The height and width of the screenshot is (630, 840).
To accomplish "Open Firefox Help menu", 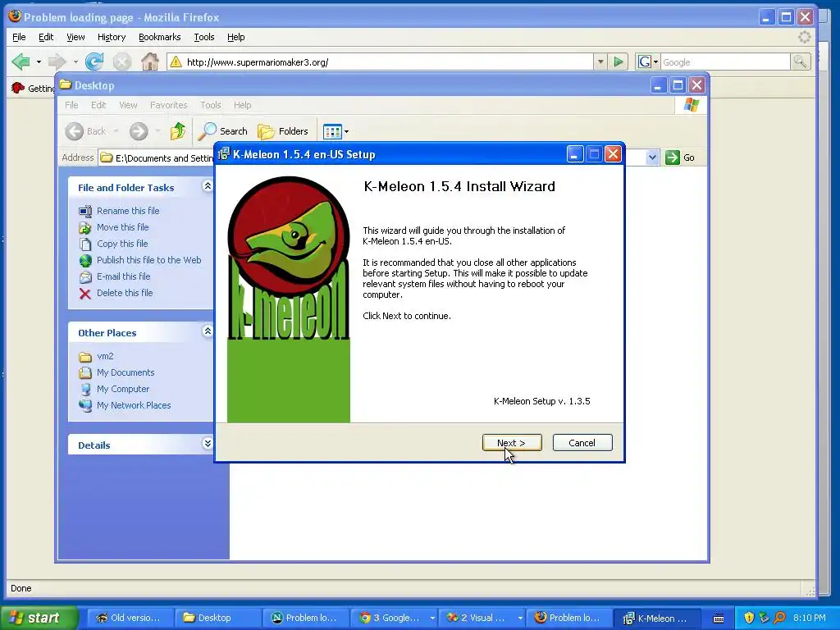I will pos(235,37).
